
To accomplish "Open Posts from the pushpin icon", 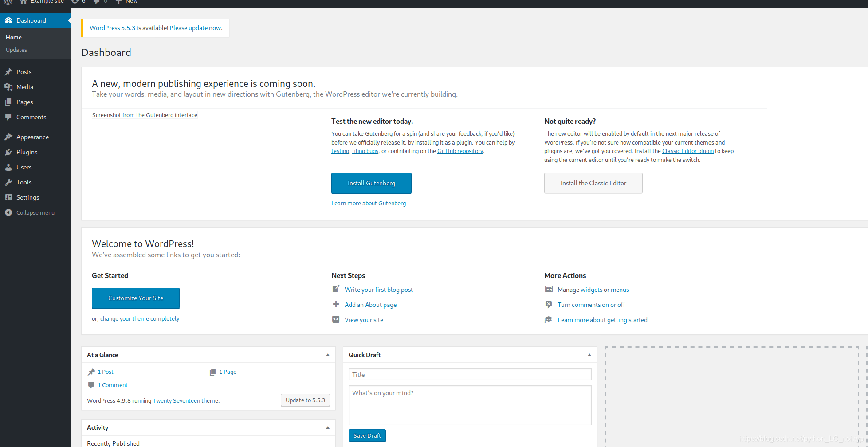I will coord(8,72).
